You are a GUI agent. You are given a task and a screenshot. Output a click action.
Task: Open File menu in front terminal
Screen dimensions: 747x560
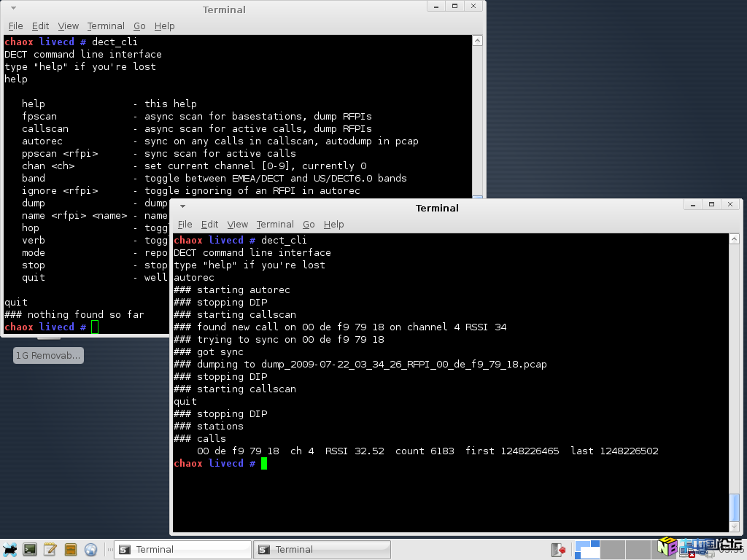[185, 224]
